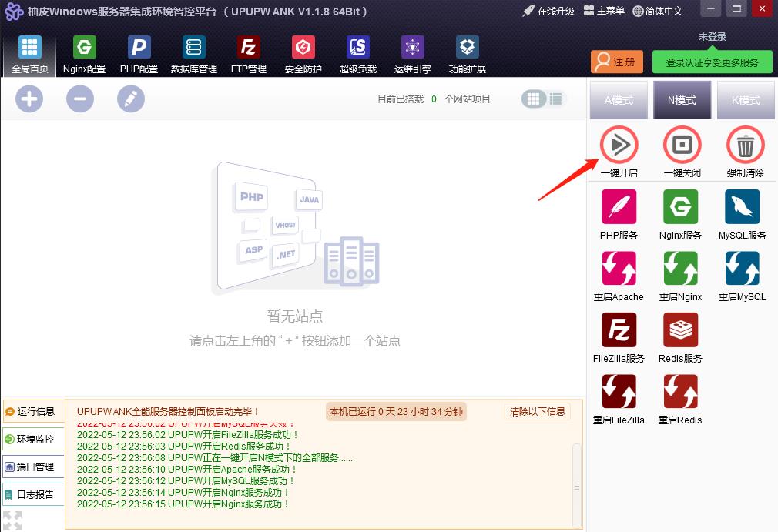The image size is (778, 532).
Task: Click the expand arrows icon at bottom-left
Action: click(12, 520)
